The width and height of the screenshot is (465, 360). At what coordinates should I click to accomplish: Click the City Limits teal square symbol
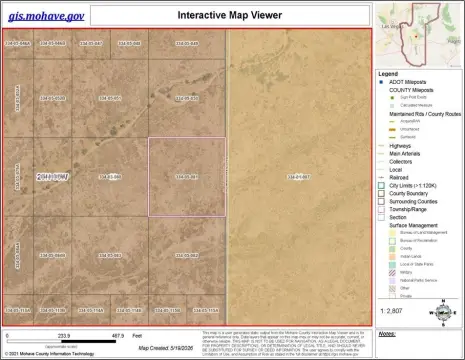coord(382,186)
